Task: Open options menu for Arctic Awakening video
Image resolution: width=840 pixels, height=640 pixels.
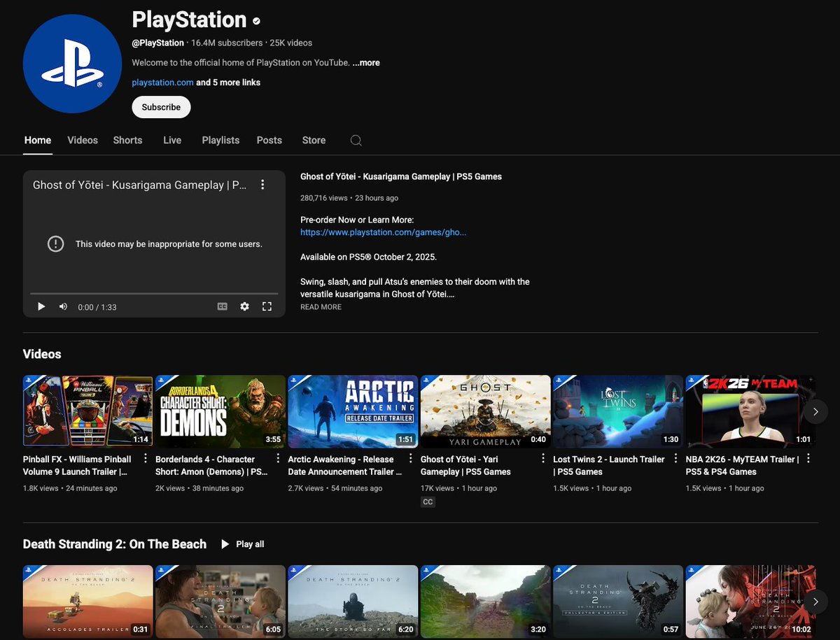Action: 411,459
